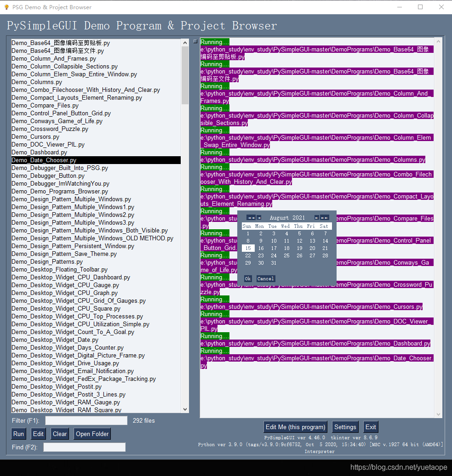Select Demo_Desktop_Widget_Days_Counter.py
Screen dimensions: 452x476
tap(96, 348)
